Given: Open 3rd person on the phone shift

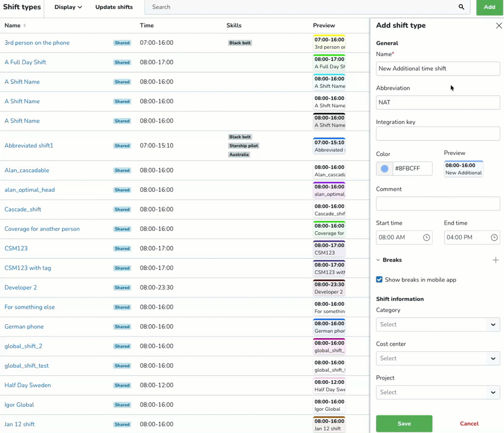Looking at the screenshot, I should point(37,43).
